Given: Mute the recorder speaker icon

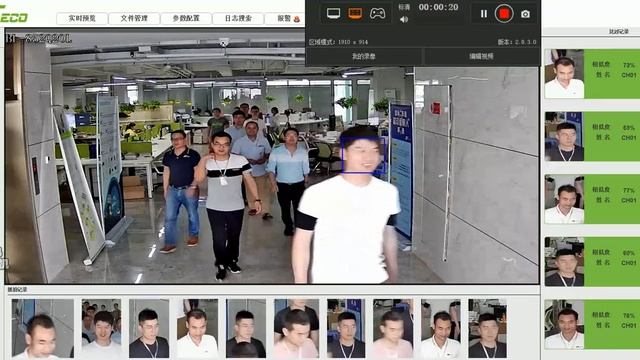Looking at the screenshot, I should [404, 19].
